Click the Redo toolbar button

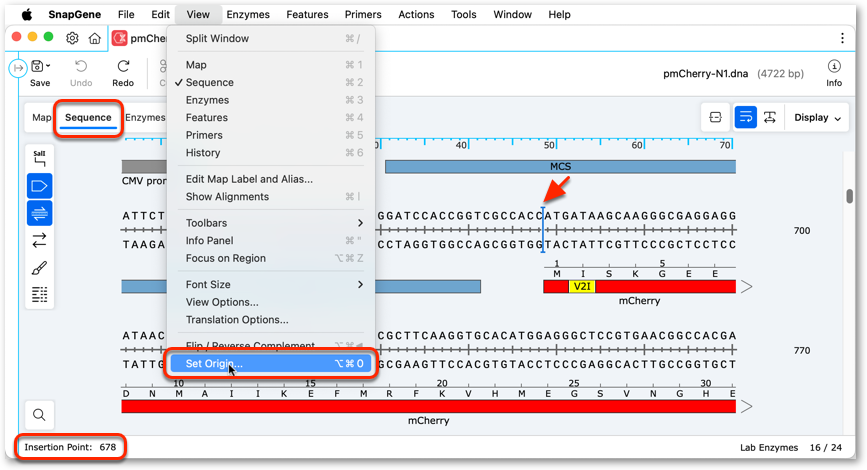point(123,73)
